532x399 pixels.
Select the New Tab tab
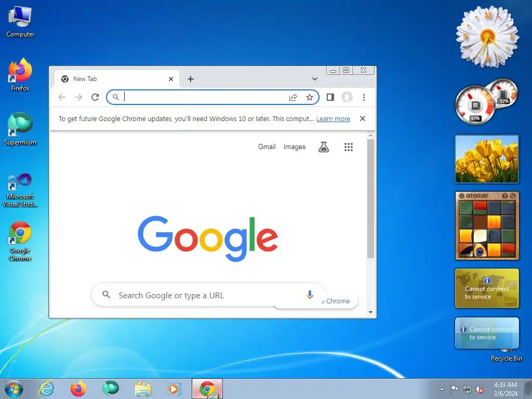click(x=117, y=79)
